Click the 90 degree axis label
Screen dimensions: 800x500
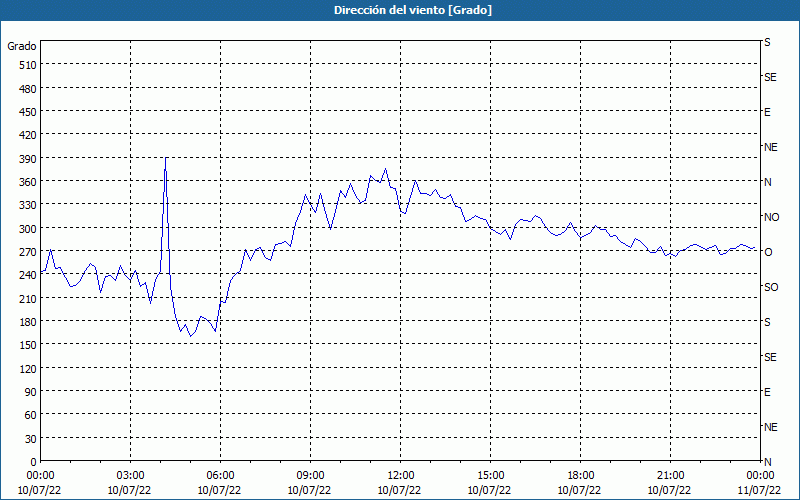pos(31,392)
